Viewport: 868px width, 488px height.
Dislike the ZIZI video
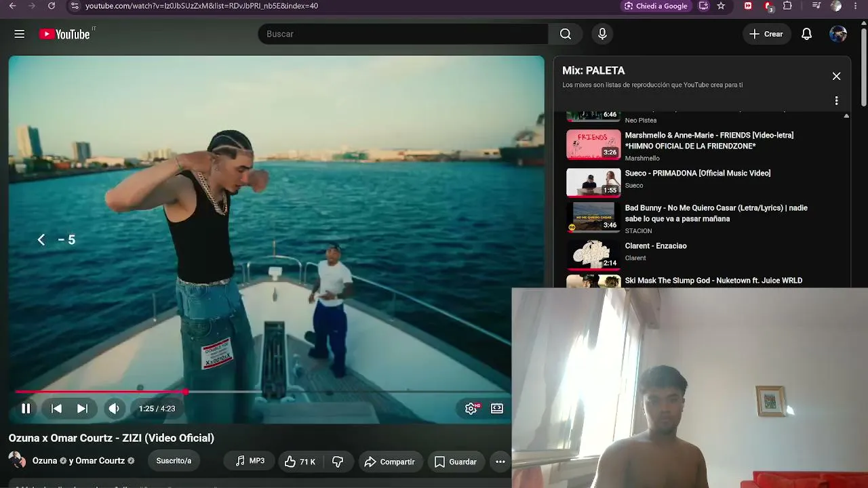click(337, 462)
